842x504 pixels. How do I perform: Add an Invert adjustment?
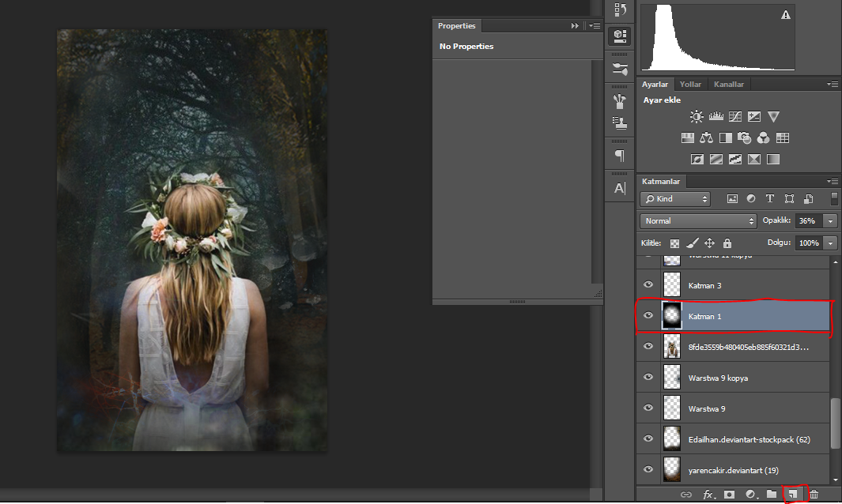[x=697, y=159]
